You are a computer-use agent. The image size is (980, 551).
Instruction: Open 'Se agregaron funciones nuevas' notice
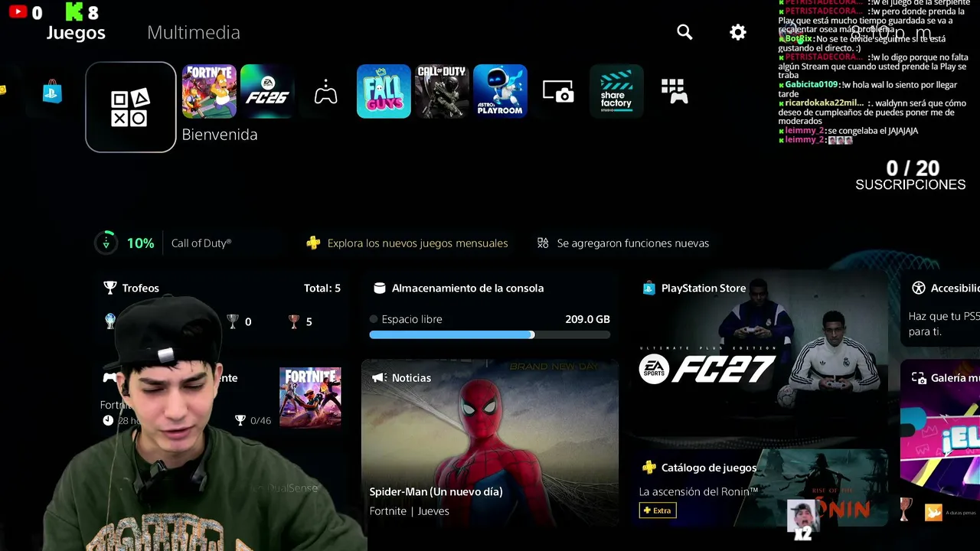633,243
